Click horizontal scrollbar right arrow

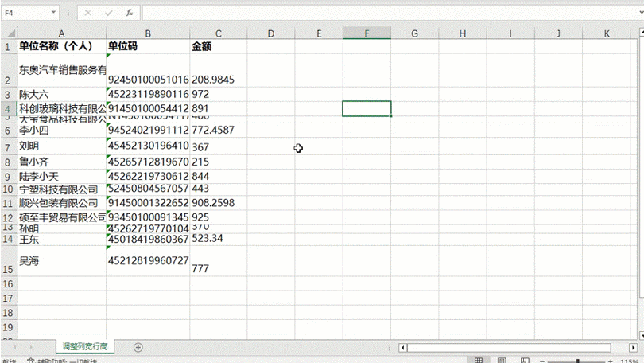(x=633, y=348)
